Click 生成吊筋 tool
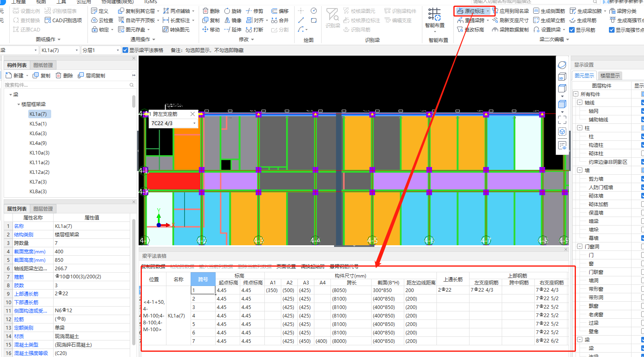644x357 pixels. [583, 20]
